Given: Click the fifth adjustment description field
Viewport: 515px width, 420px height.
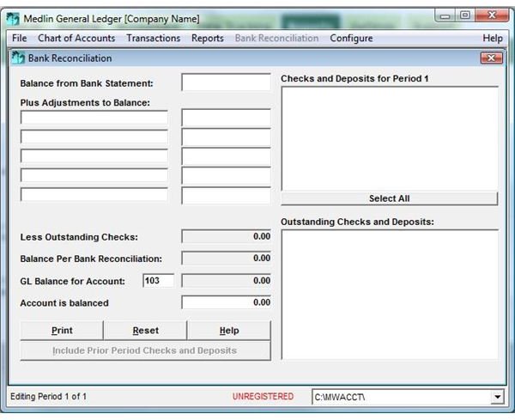Looking at the screenshot, I should 94,195.
